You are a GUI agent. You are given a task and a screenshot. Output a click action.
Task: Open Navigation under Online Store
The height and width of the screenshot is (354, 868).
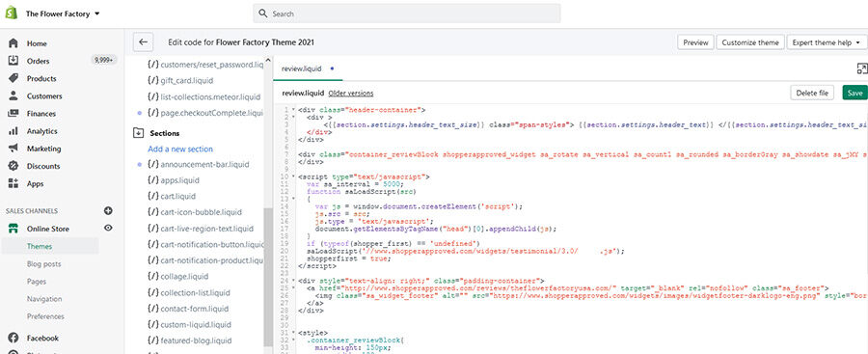pos(44,299)
